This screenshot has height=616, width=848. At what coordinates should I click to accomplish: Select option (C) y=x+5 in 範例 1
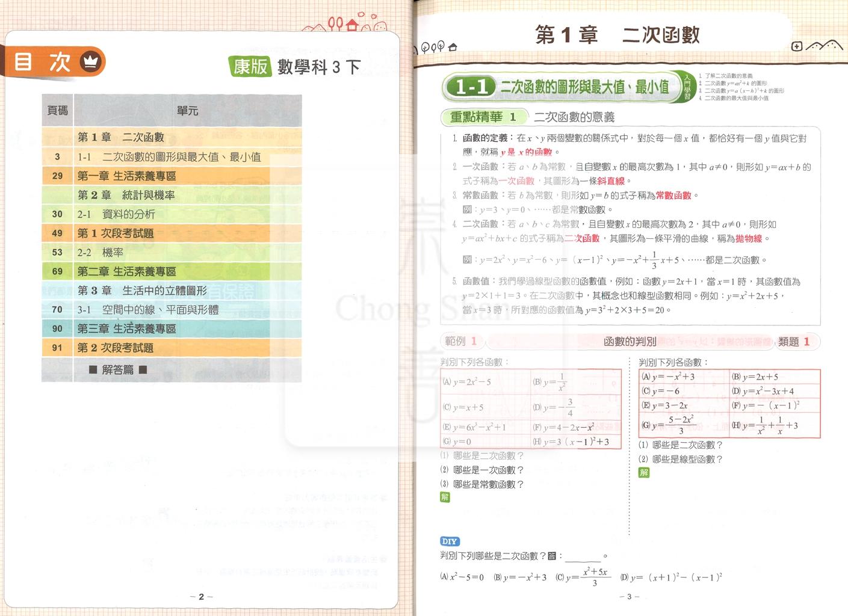(463, 407)
